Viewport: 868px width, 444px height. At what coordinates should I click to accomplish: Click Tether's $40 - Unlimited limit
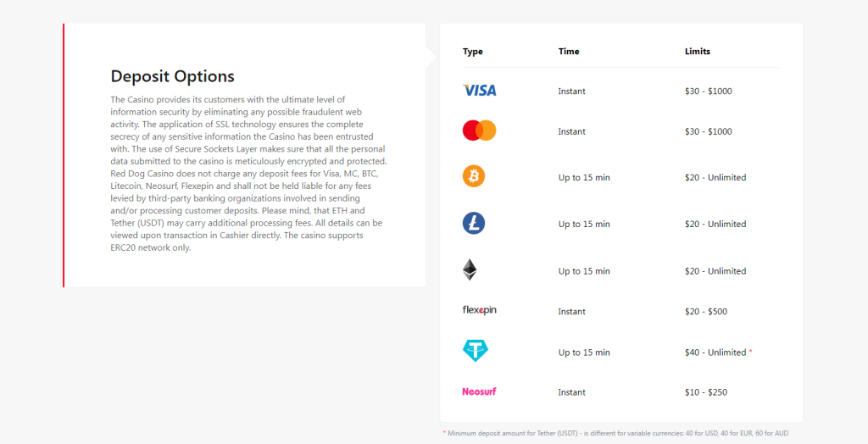coord(715,352)
